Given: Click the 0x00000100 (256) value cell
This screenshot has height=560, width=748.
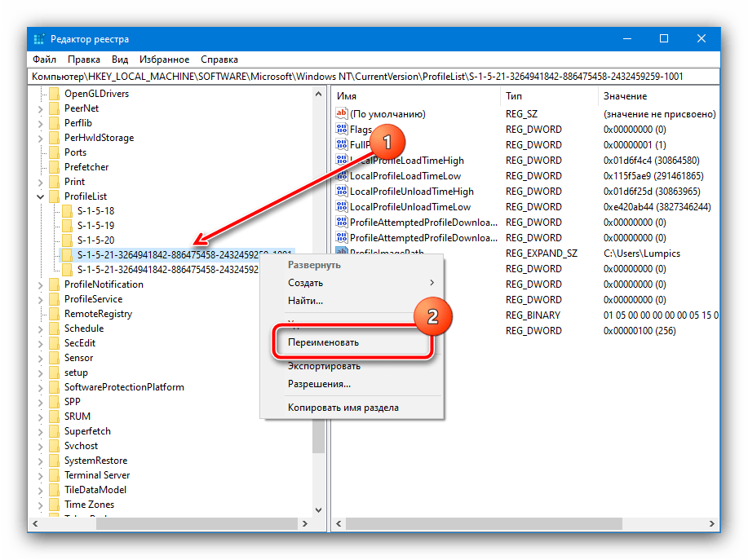Looking at the screenshot, I should point(640,331).
